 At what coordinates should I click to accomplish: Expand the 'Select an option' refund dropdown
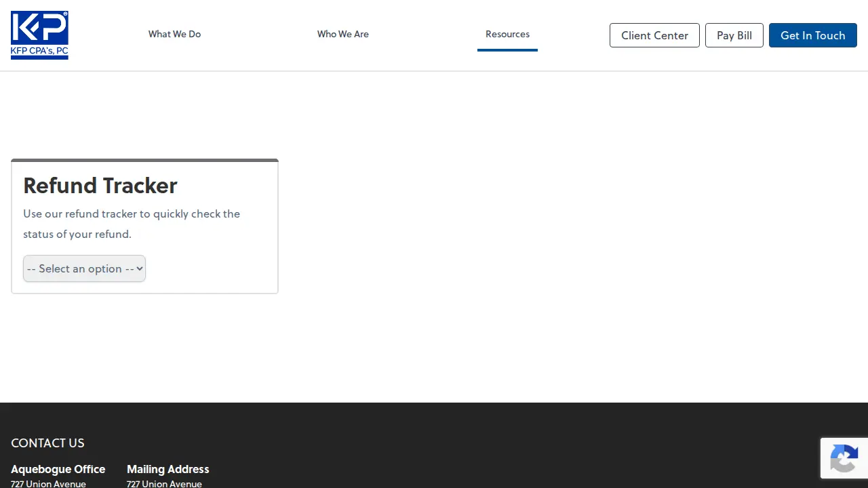(x=84, y=268)
